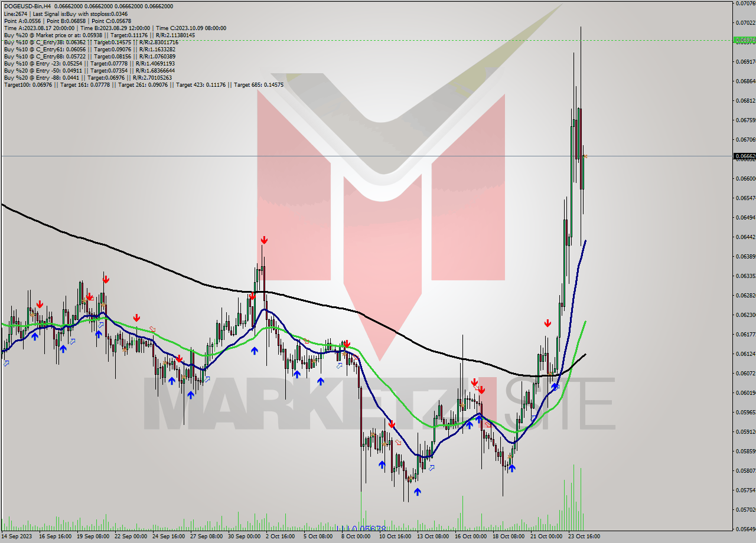This screenshot has width=756, height=543.
Task: Click the red sell arrow at the early October peak
Action: tap(264, 240)
